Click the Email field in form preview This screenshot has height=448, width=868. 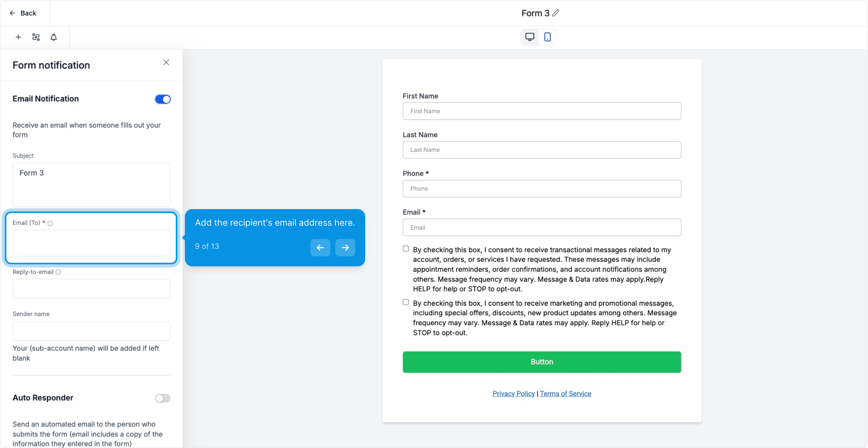542,227
